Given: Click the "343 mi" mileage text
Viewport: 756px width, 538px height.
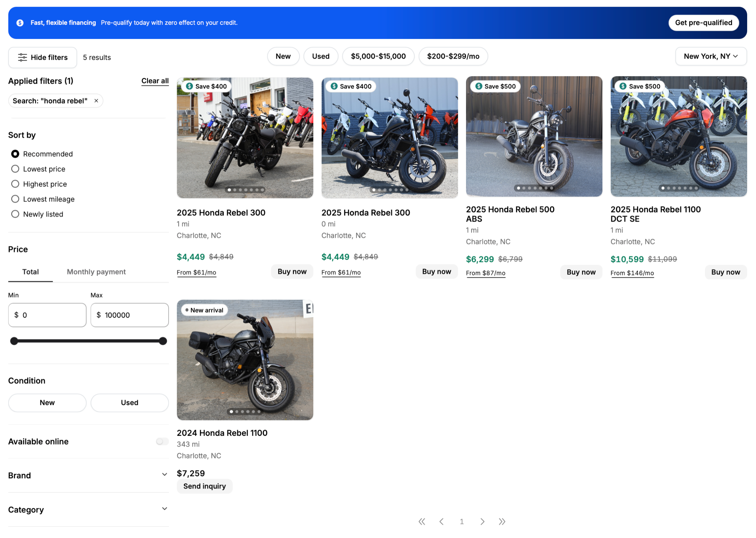Looking at the screenshot, I should (188, 444).
